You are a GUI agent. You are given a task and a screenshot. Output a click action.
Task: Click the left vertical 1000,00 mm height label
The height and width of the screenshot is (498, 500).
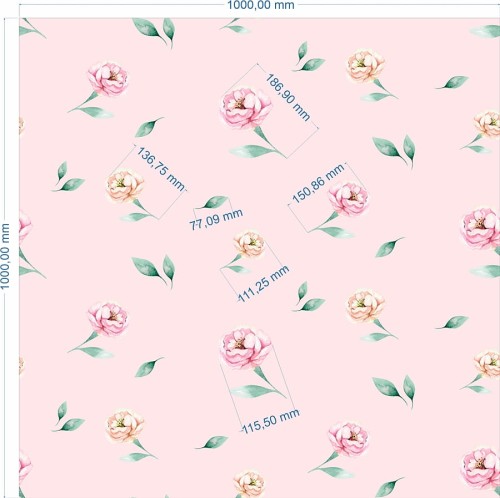(x=5, y=256)
